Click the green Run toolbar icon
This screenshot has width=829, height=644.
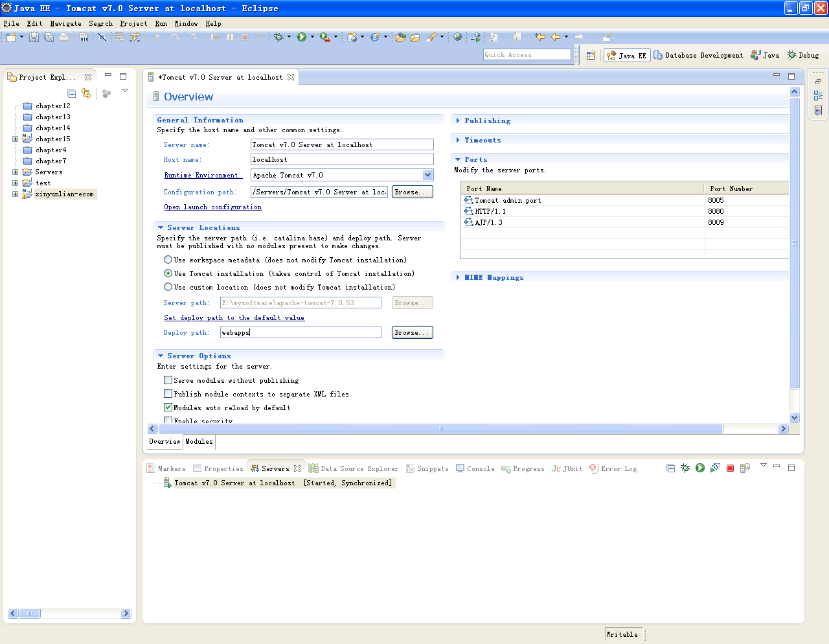(302, 38)
